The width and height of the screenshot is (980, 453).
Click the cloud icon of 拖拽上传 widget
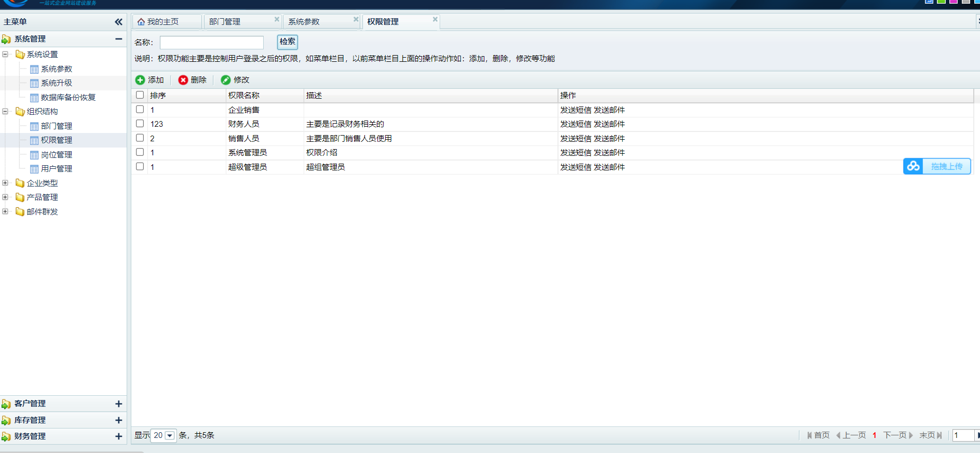(x=914, y=166)
